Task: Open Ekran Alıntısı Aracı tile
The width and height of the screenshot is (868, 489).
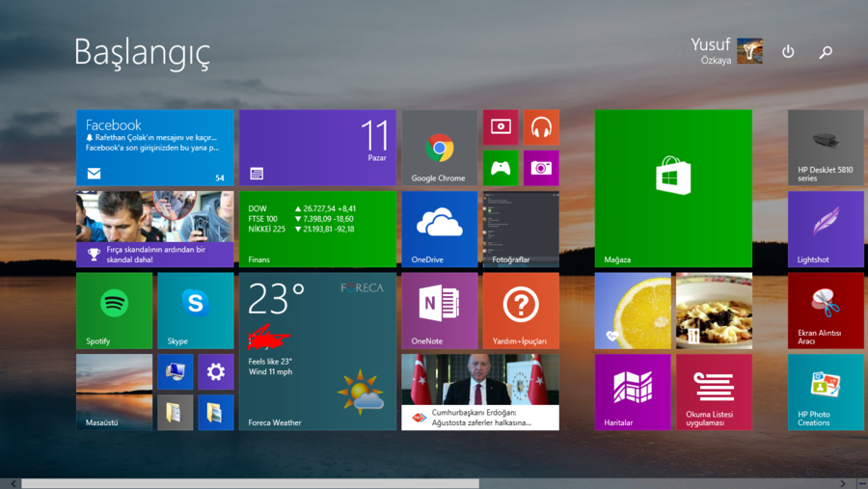Action: 826,311
